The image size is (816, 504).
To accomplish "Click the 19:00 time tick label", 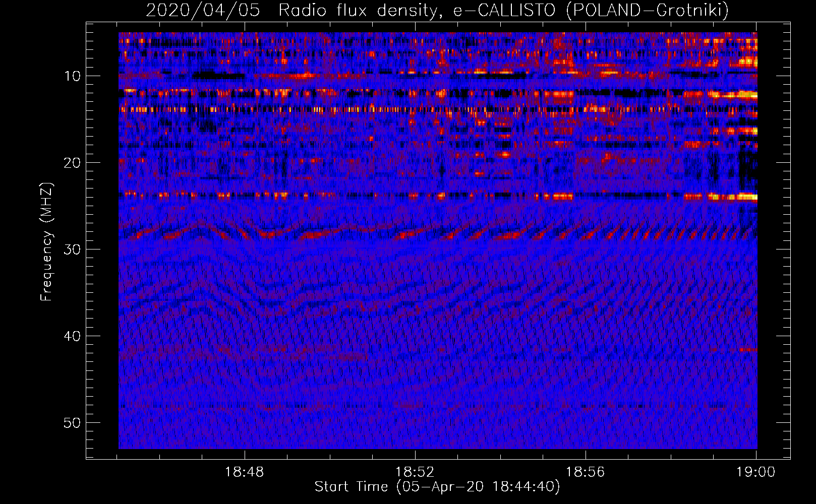I will (x=755, y=472).
